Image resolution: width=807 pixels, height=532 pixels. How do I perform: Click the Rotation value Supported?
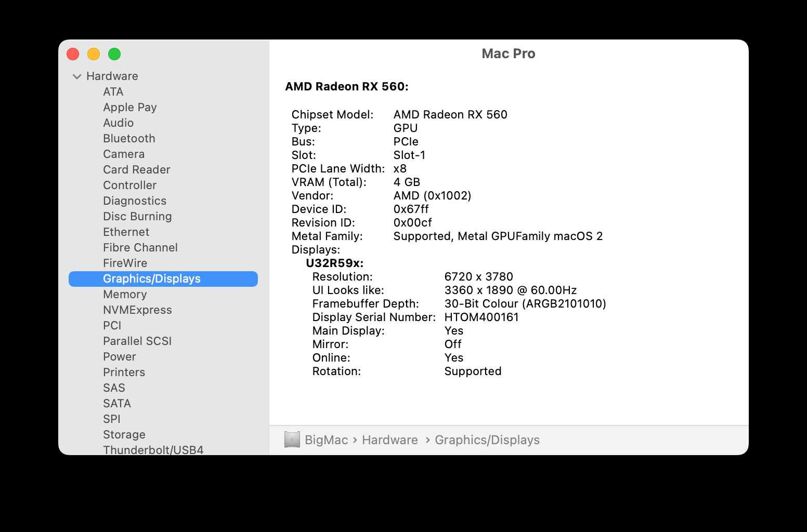[x=473, y=371]
